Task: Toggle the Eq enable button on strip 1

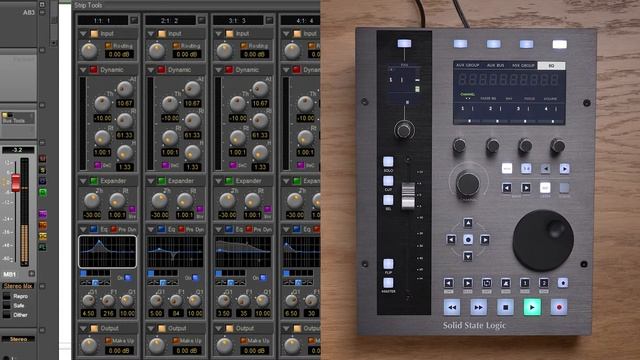Action: pos(94,229)
